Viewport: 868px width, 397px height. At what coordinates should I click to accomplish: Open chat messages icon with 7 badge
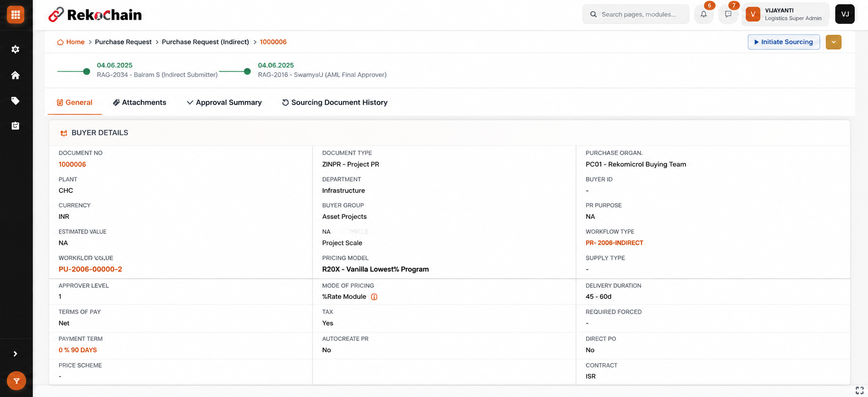(728, 14)
